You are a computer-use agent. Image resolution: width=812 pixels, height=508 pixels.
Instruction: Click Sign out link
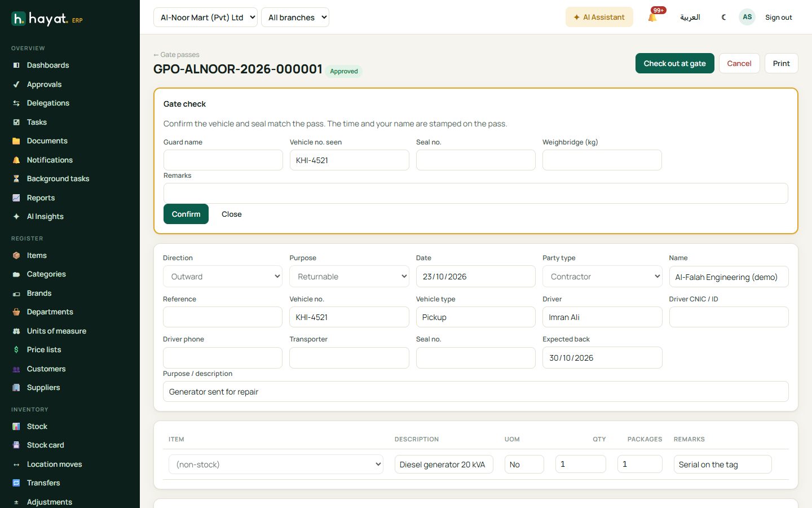tap(779, 17)
